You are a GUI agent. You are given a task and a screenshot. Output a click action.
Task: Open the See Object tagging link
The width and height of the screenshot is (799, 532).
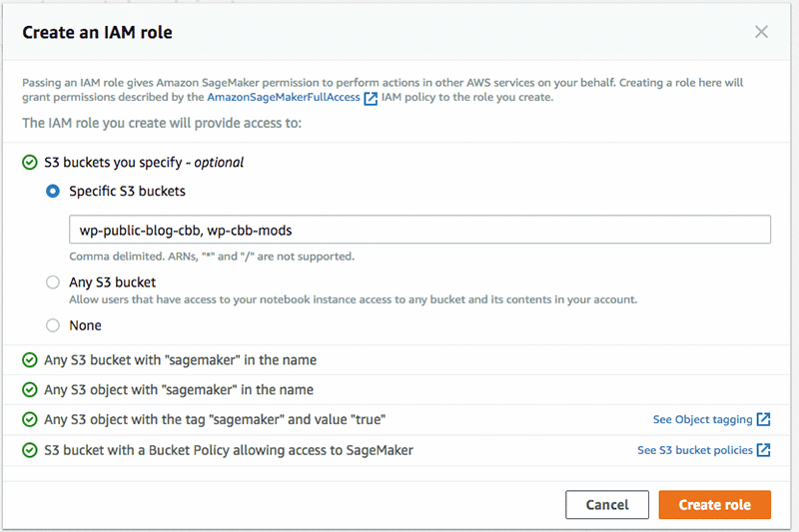click(702, 420)
